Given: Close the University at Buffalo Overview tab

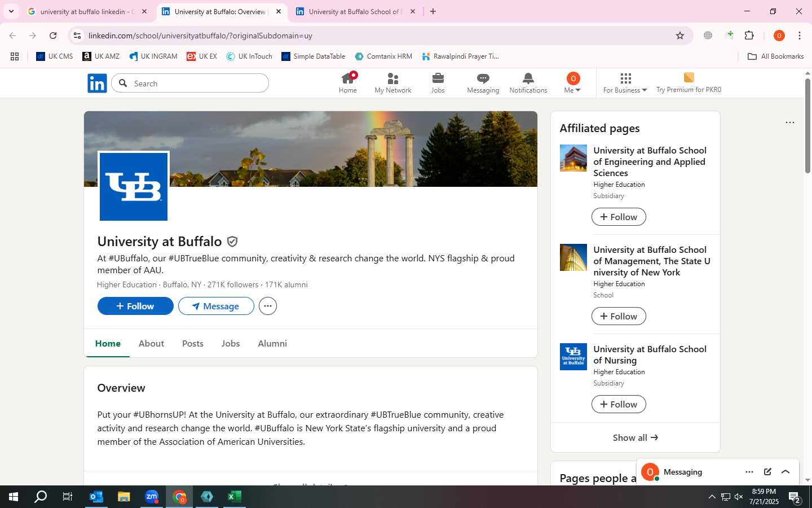Looking at the screenshot, I should click(x=279, y=11).
